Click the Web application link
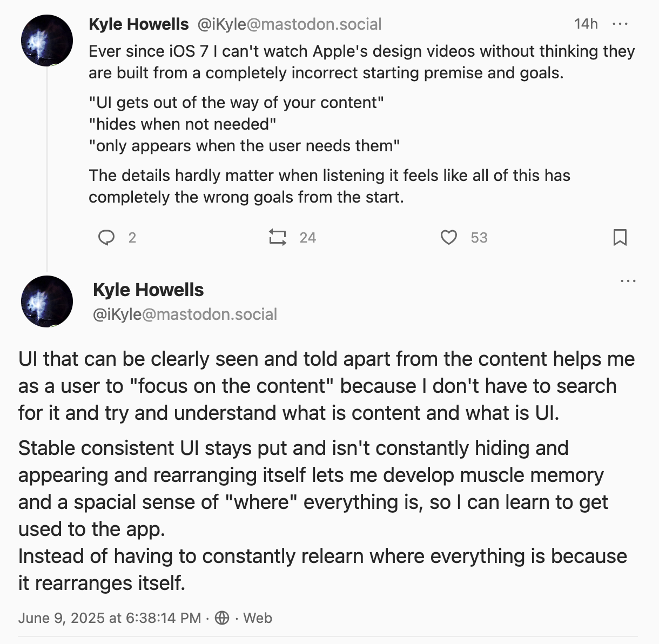This screenshot has width=659, height=644. (258, 618)
